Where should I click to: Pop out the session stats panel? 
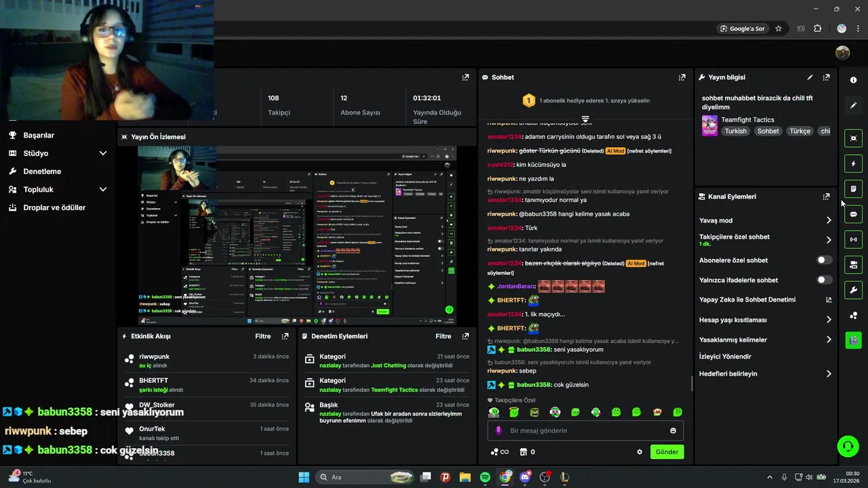[465, 77]
